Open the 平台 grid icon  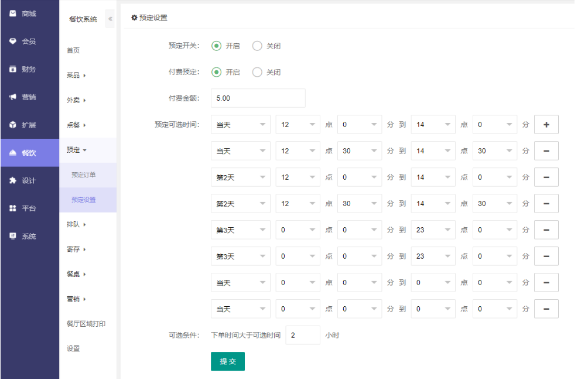pyautogui.click(x=13, y=208)
